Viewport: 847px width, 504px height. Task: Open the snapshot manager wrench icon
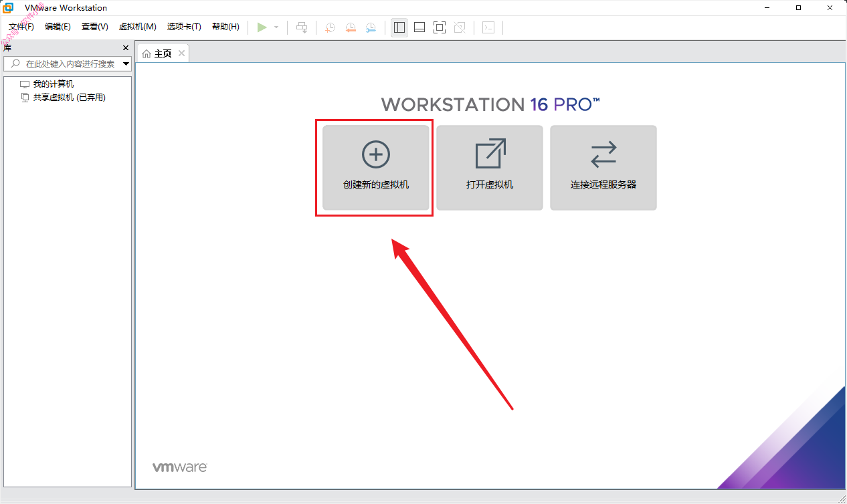click(371, 27)
